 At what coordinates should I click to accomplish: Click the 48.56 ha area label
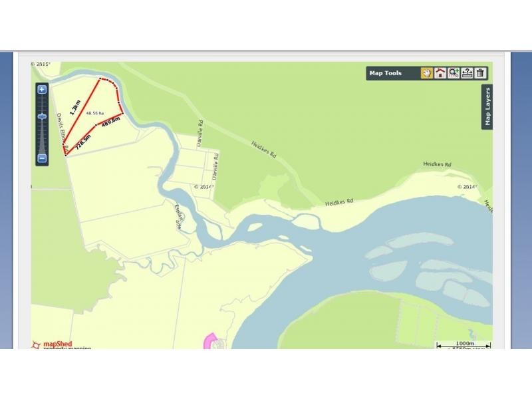tap(94, 113)
